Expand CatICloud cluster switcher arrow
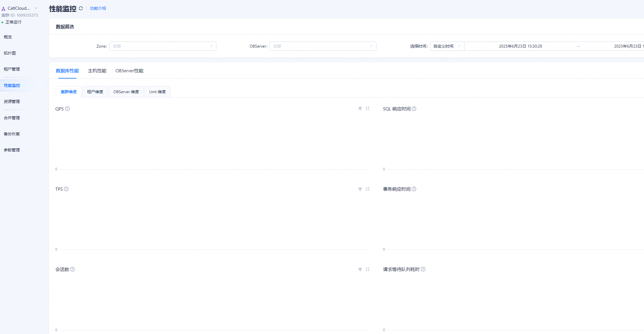 tap(36, 8)
